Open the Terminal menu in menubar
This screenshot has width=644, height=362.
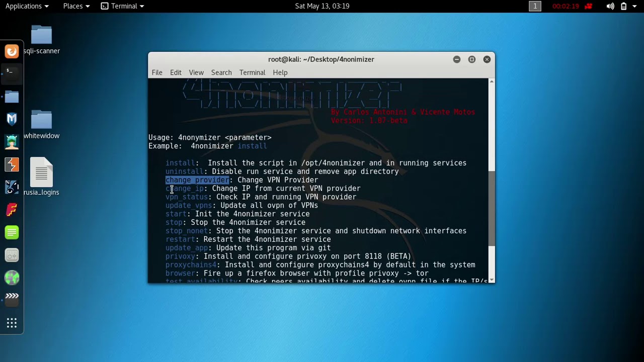(252, 72)
